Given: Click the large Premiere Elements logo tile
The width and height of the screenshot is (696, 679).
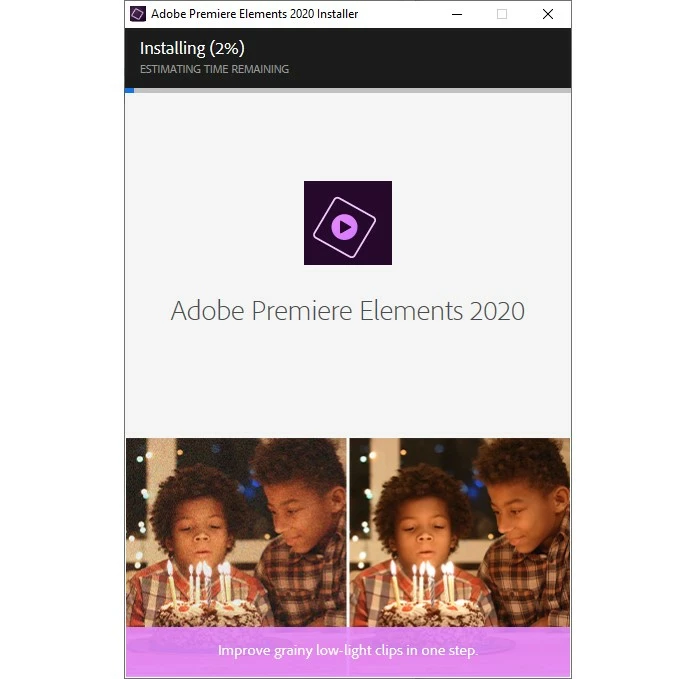Looking at the screenshot, I should coord(348,223).
